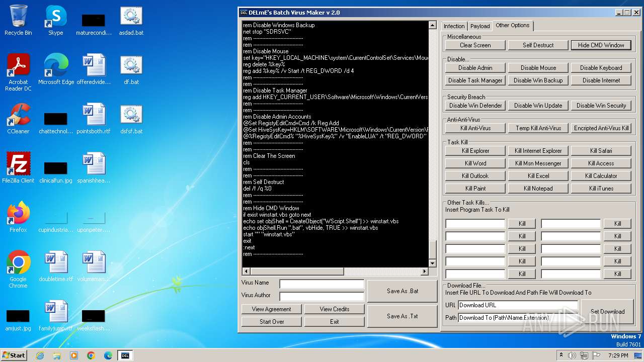644x362 pixels.
Task: Click the code pane scroll down arrow
Action: (432, 263)
